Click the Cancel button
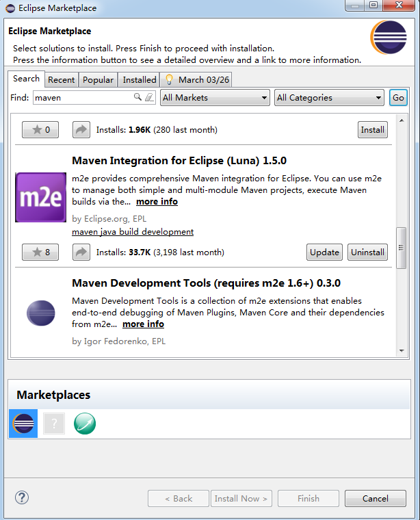 click(376, 498)
